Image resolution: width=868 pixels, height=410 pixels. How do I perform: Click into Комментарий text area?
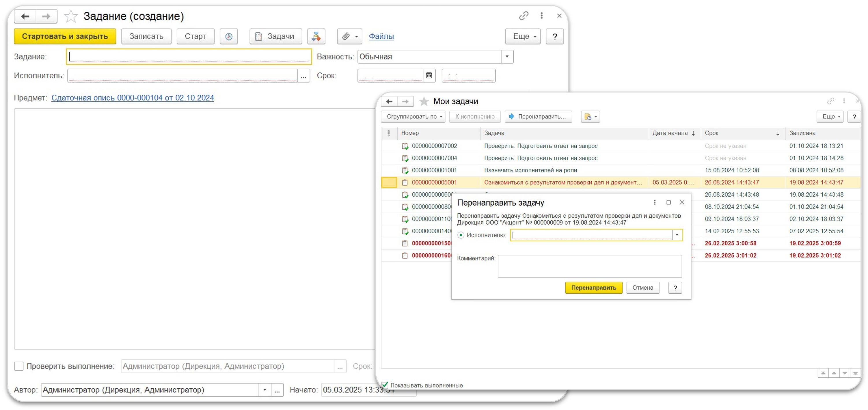pos(590,266)
